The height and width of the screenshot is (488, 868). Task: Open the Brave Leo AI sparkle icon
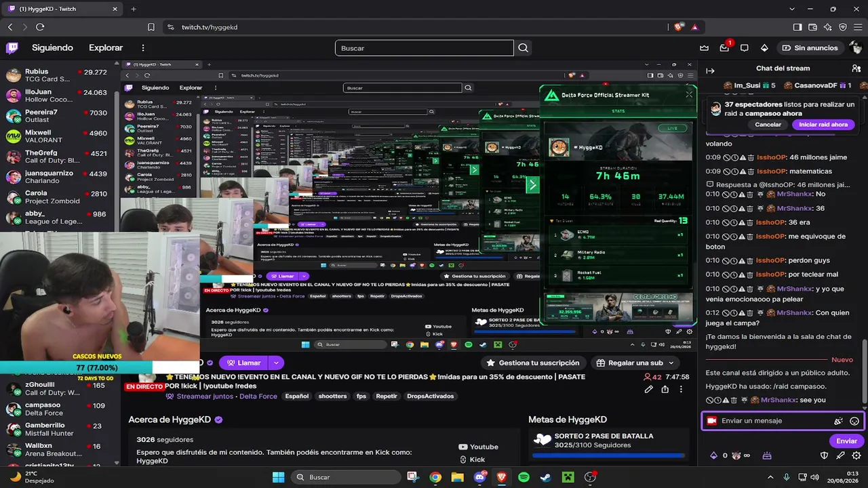(828, 27)
